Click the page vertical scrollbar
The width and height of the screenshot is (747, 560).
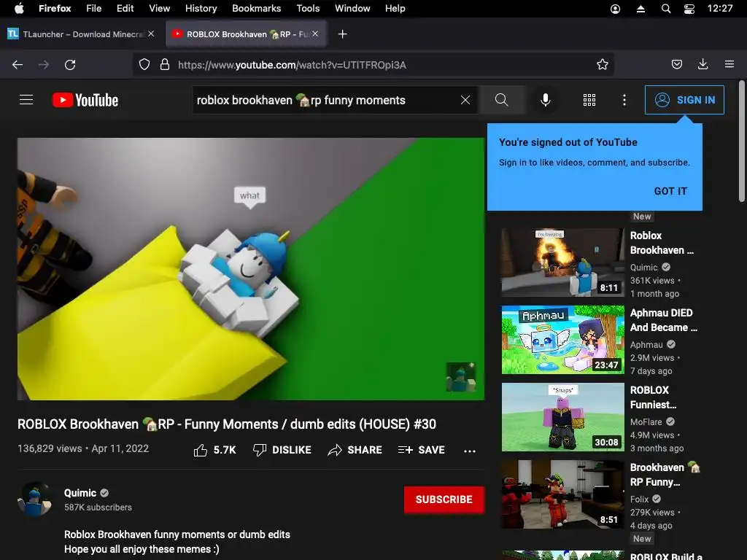(741, 141)
